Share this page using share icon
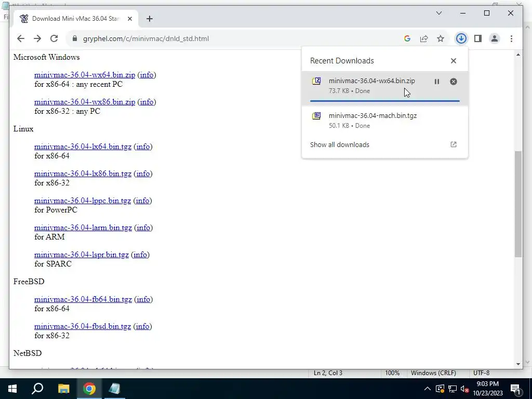The image size is (532, 399). coord(424,38)
